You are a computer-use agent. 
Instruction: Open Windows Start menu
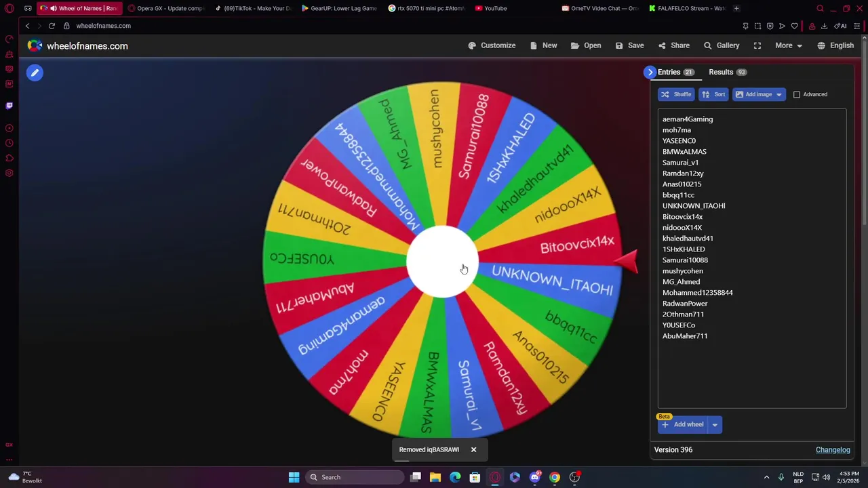click(294, 477)
